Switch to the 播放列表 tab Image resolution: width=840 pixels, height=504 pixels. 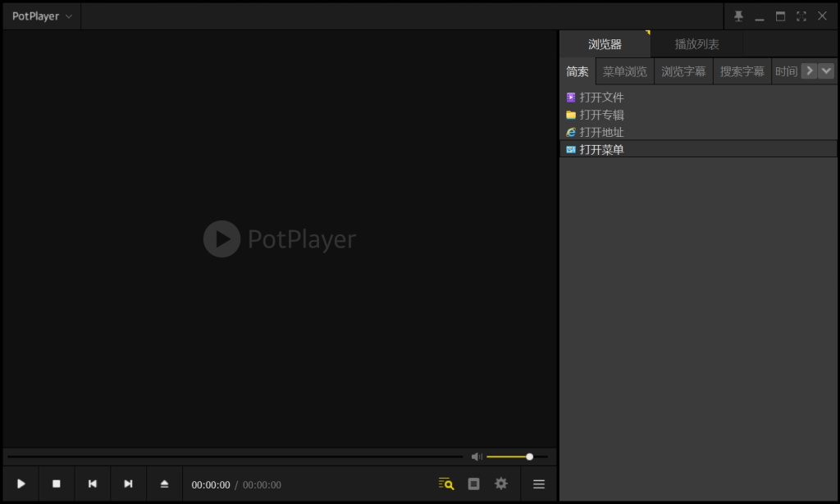point(696,44)
